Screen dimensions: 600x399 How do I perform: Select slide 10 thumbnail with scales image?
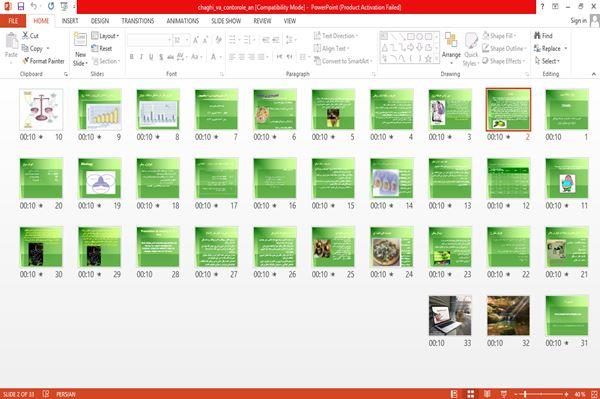click(x=41, y=109)
